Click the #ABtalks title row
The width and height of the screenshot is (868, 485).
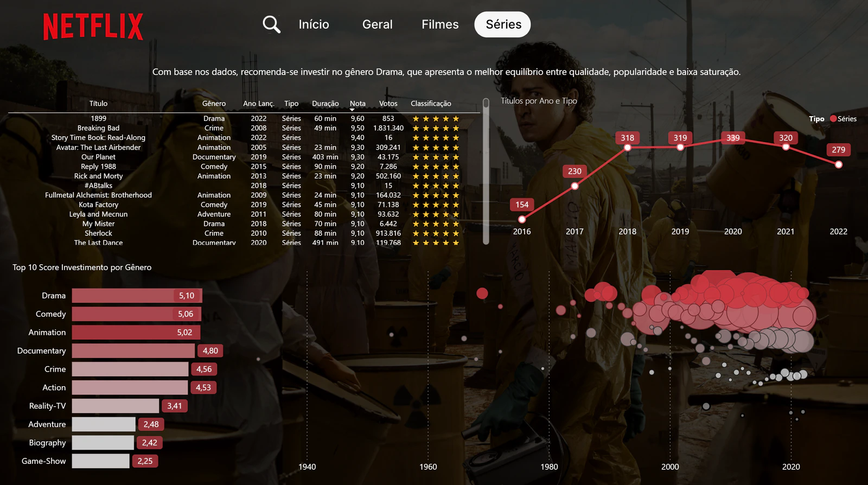tap(98, 186)
